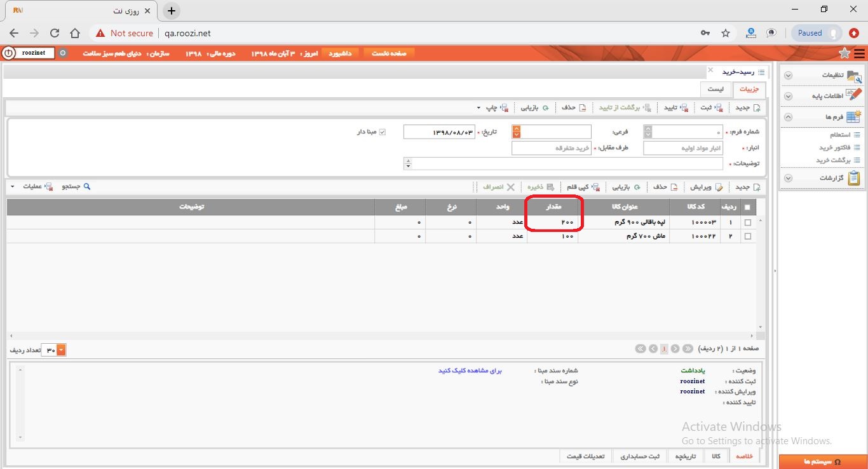The height and width of the screenshot is (469, 868).
Task: Click the انبار field showing انبار مواد اولیه
Action: [x=683, y=148]
